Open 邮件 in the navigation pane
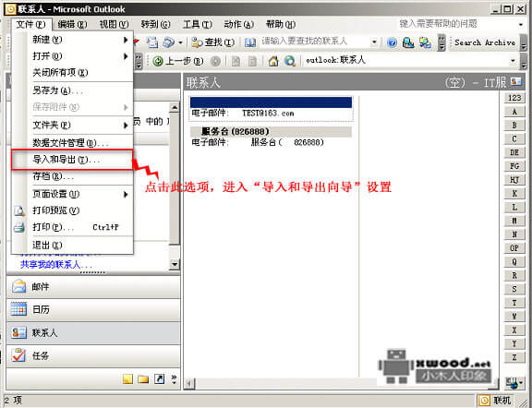Image resolution: width=532 pixels, height=408 pixels. coord(93,287)
